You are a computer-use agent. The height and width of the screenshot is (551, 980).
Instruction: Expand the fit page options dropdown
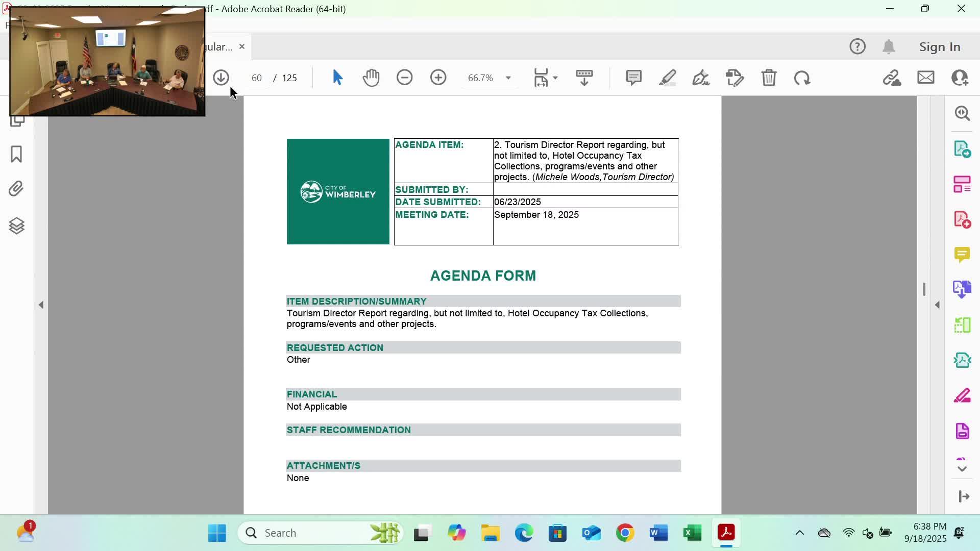tap(555, 78)
